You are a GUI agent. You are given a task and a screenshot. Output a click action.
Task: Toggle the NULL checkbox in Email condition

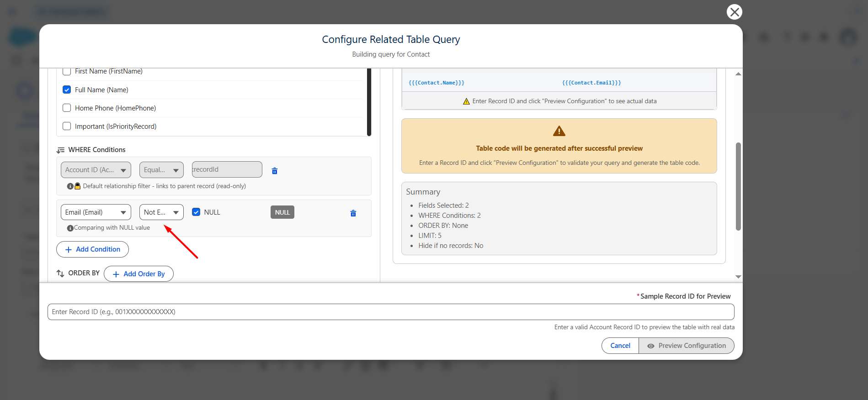(196, 212)
